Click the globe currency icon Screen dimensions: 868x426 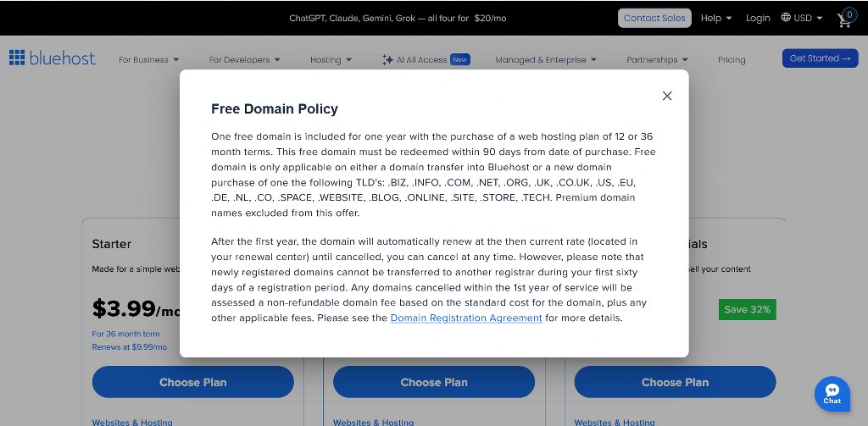786,18
